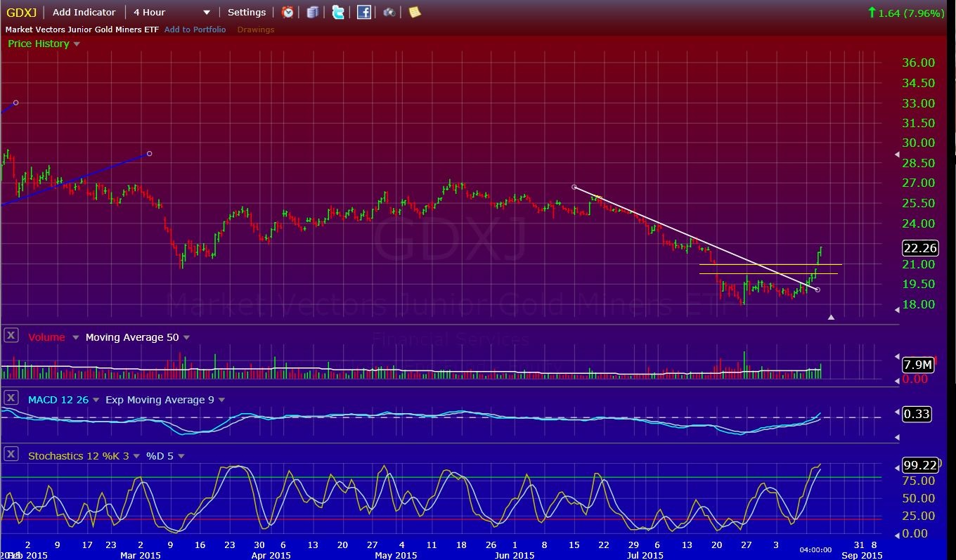This screenshot has height=560, width=956.
Task: Close the Stochastics indicator panel
Action: [11, 455]
